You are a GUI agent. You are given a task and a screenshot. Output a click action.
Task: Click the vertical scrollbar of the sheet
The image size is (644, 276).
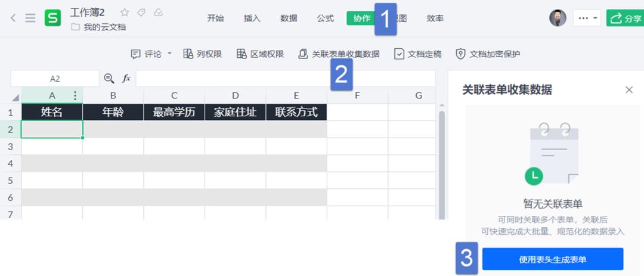coord(441,165)
